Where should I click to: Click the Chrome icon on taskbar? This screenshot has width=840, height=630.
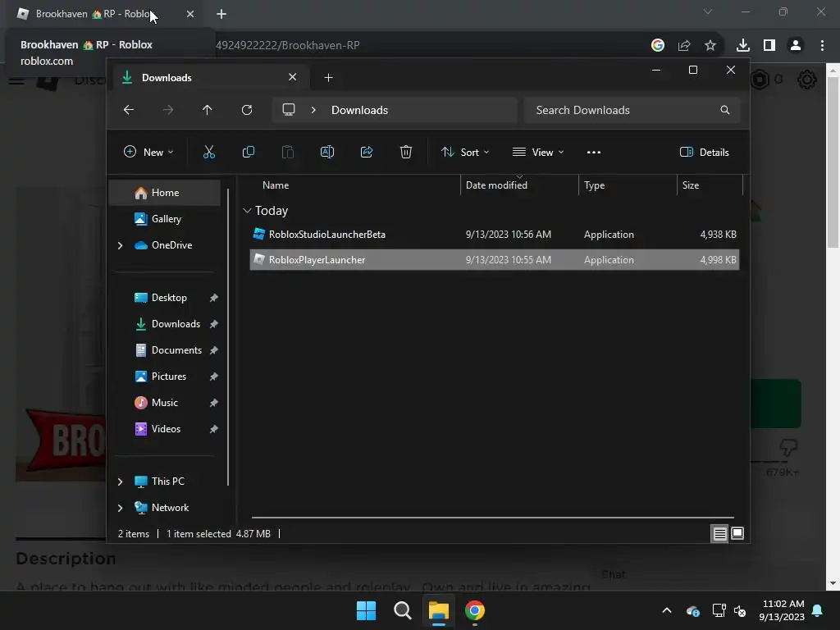point(475,610)
